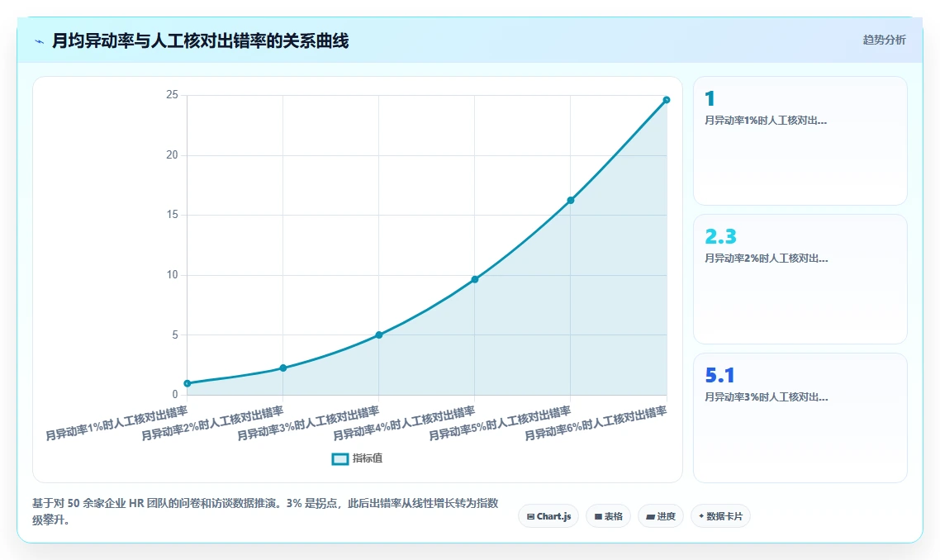Screen dimensions: 940x560
Task: Click the 趋势分析 label in header
Action: 885,40
